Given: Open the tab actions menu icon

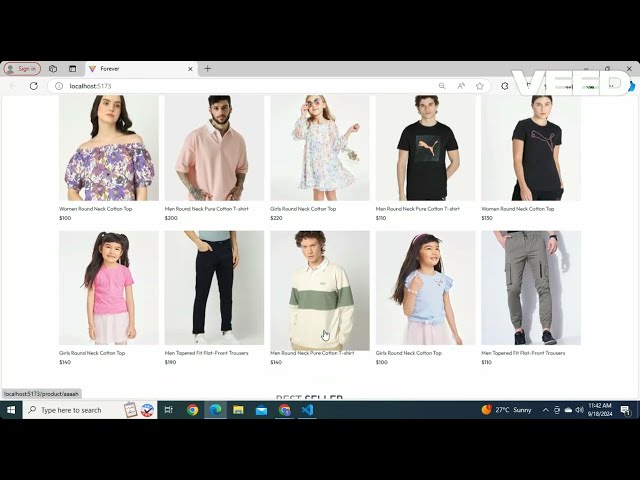Looking at the screenshot, I should point(72,69).
